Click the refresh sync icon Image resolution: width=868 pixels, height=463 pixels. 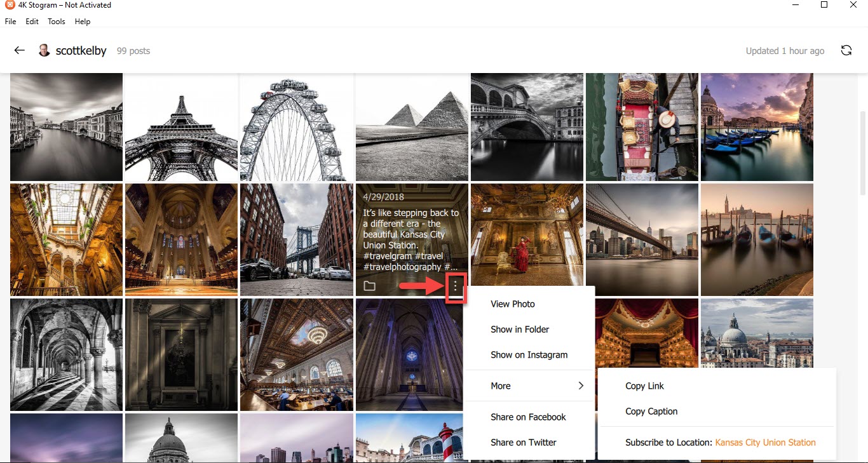846,51
